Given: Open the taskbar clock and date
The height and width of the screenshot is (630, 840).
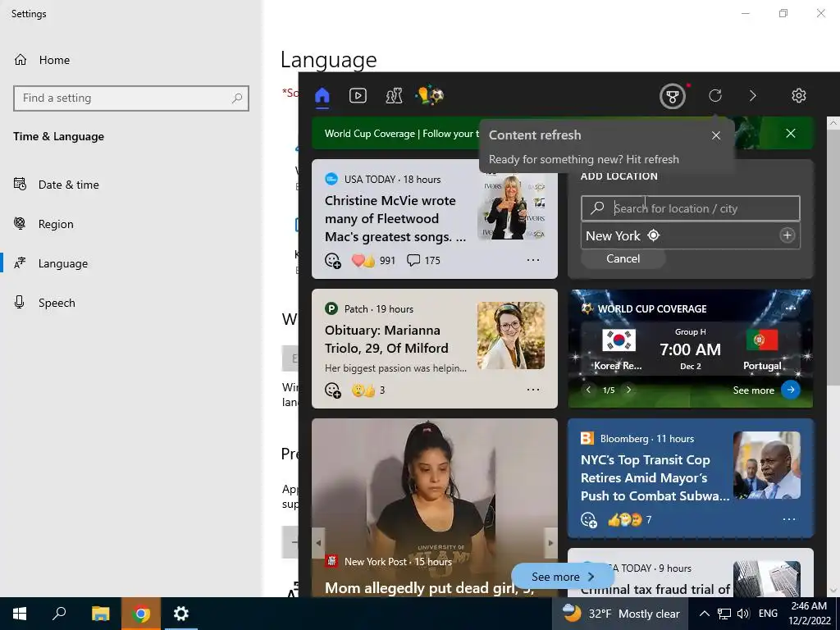Looking at the screenshot, I should [x=809, y=614].
